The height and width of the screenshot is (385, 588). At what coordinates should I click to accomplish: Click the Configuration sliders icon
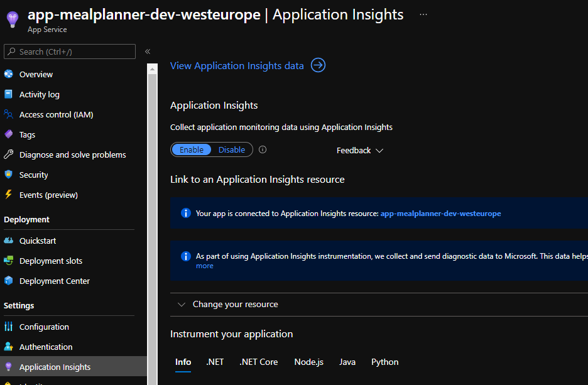click(x=8, y=327)
